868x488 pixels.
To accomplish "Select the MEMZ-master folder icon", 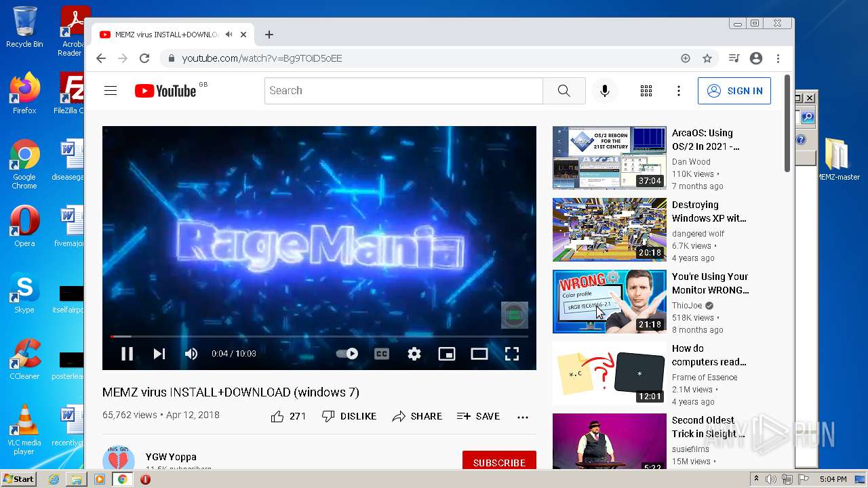I will click(837, 159).
